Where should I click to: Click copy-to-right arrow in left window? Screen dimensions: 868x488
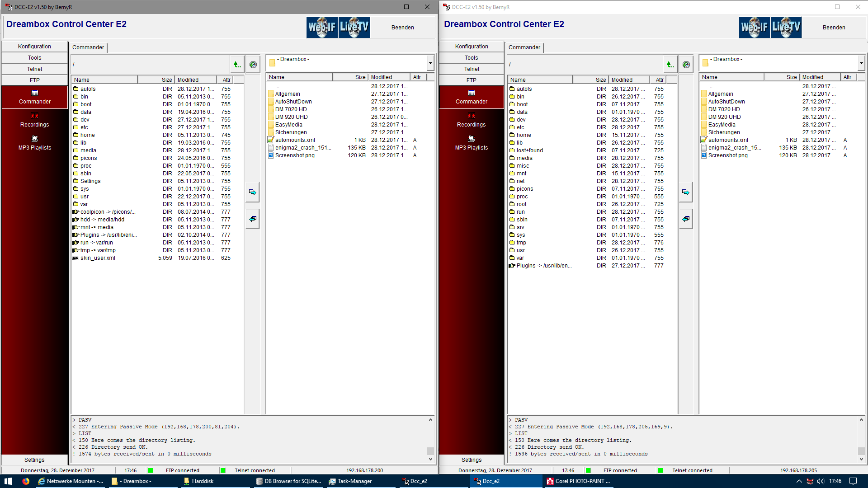[253, 192]
